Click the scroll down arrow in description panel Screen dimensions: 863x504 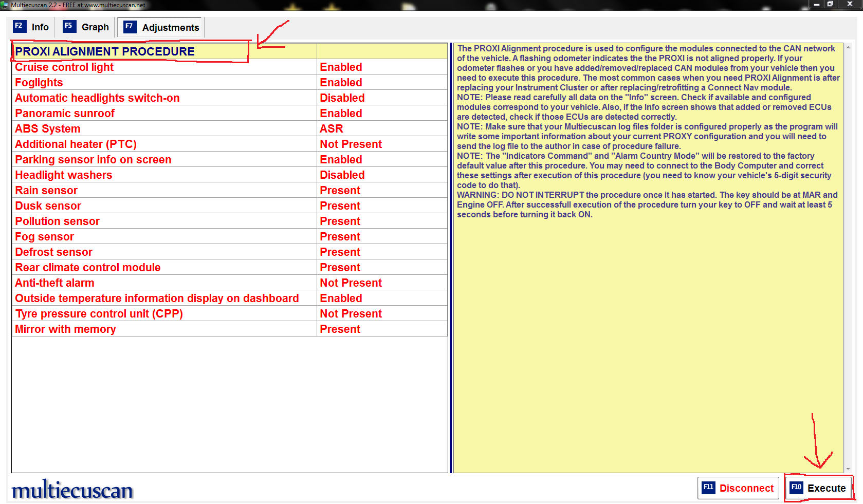848,469
